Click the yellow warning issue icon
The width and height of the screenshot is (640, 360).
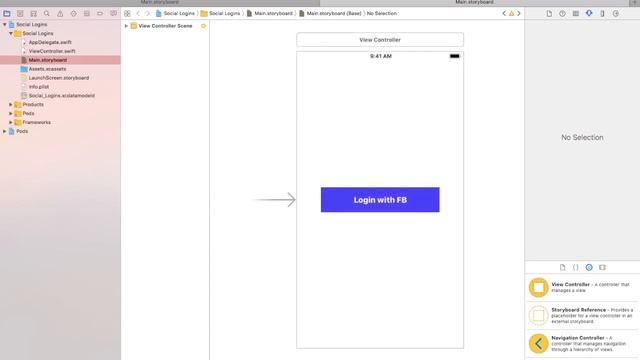point(511,13)
